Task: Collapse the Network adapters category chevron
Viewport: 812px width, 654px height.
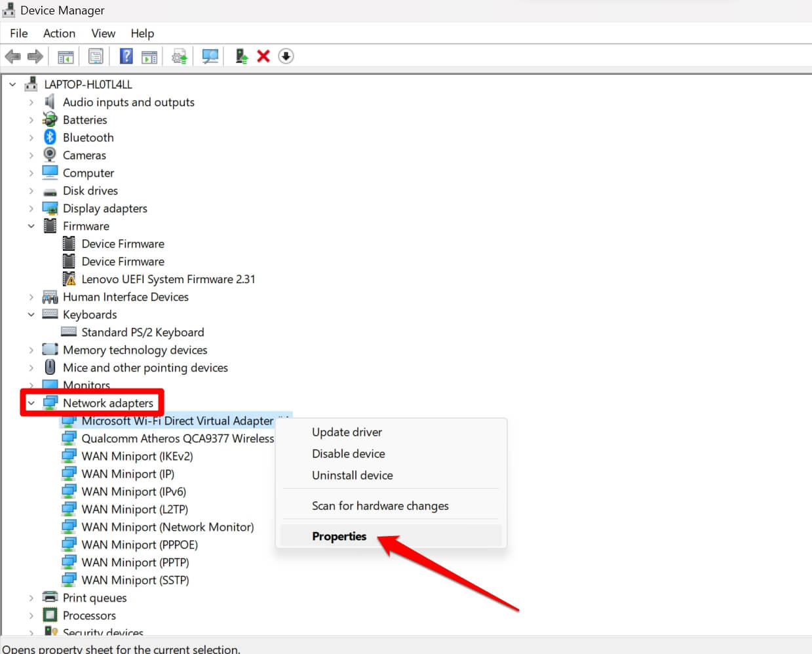Action: [31, 403]
